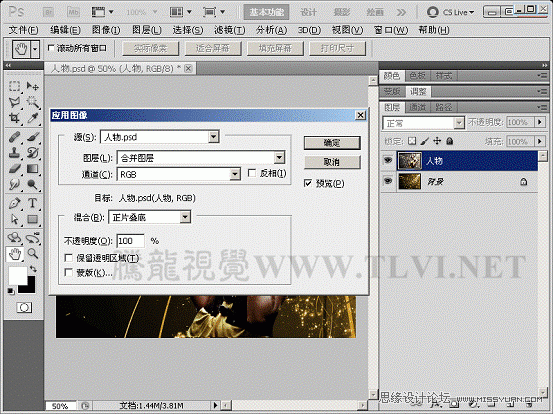Viewport: 553px width, 414px height.
Task: Select the 3D Object Rotate tool
Action: tap(14, 238)
